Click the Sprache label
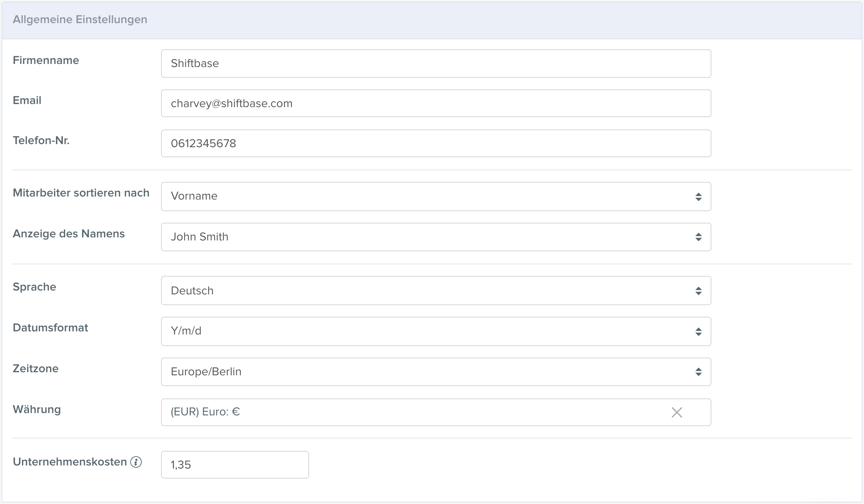The height and width of the screenshot is (504, 864). (x=34, y=287)
